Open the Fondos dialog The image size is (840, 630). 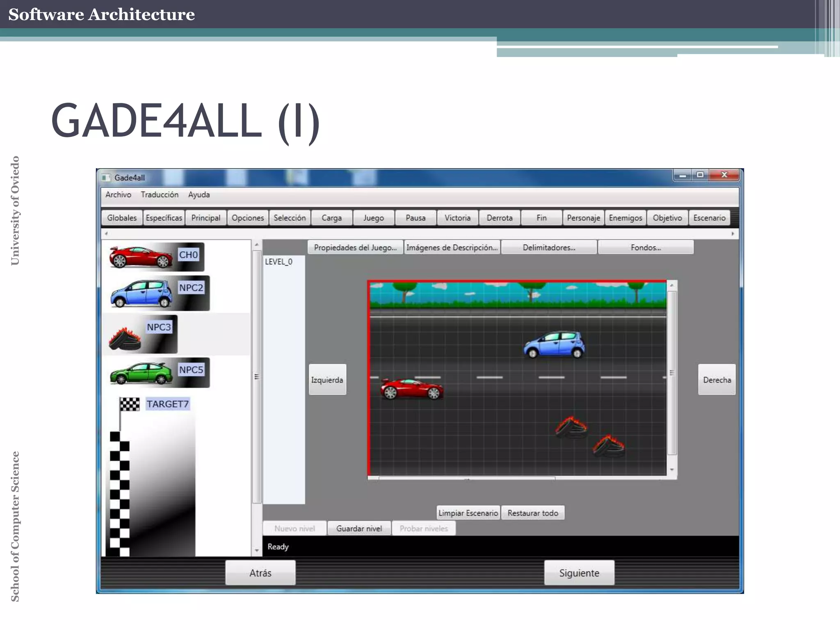tap(646, 247)
